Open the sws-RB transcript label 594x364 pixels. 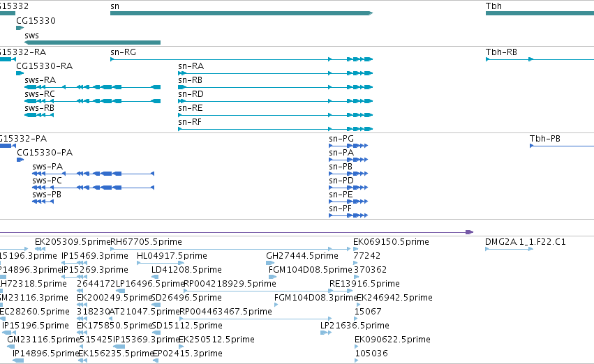pyautogui.click(x=39, y=108)
